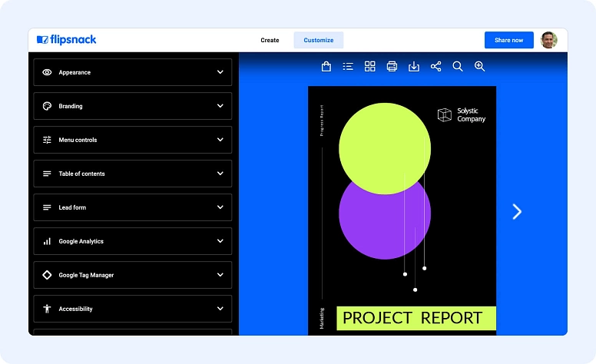This screenshot has height=364, width=596.
Task: Expand Google Analytics settings
Action: pyautogui.click(x=133, y=241)
